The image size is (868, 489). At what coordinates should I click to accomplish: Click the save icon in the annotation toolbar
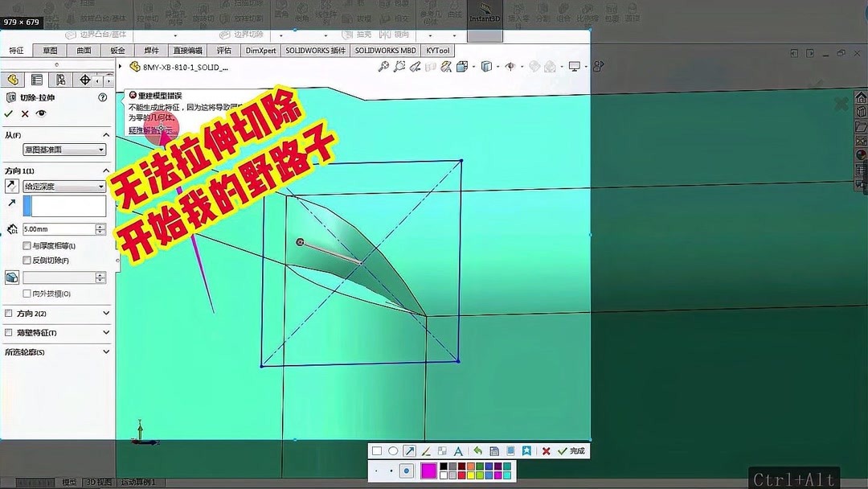pyautogui.click(x=493, y=451)
